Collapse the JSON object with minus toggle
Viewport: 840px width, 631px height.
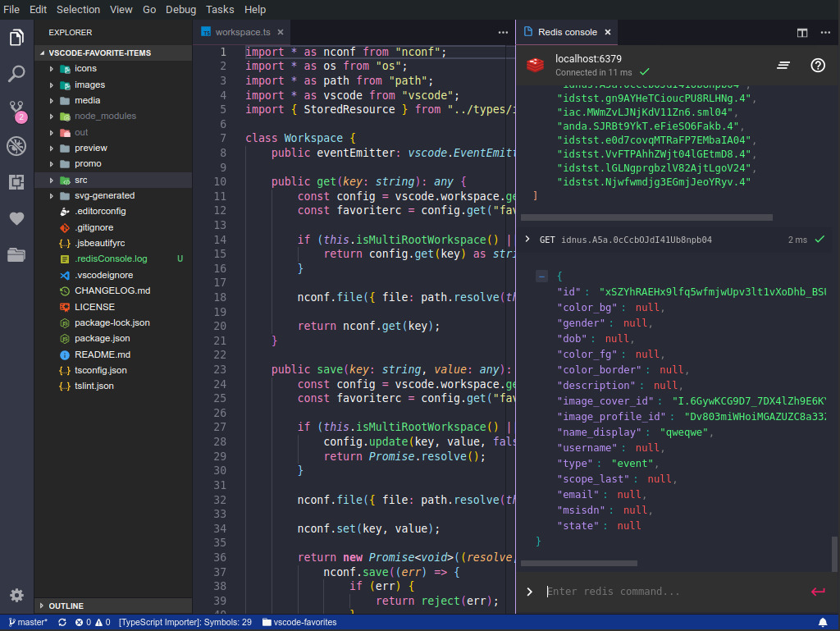point(541,277)
